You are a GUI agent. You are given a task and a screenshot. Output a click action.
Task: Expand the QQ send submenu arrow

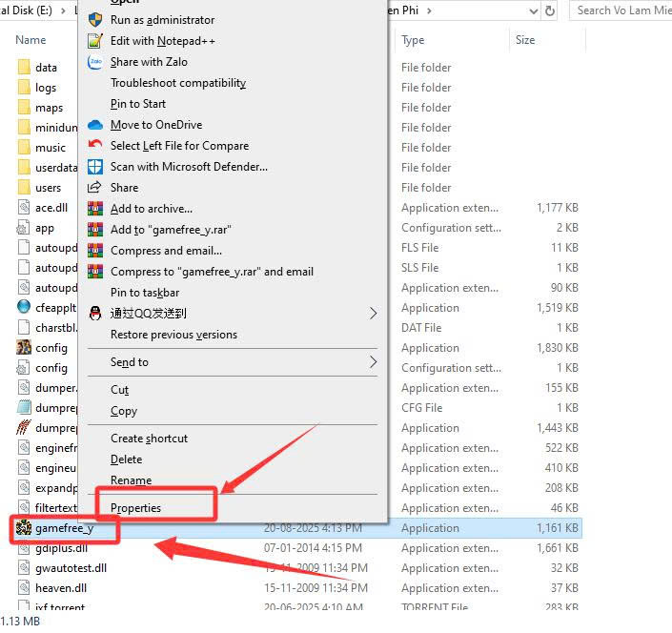pos(373,314)
